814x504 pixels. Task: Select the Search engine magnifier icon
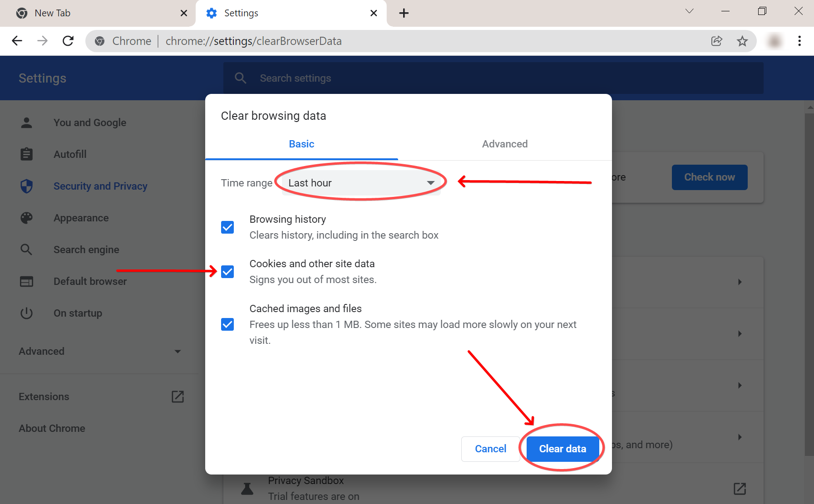click(26, 249)
